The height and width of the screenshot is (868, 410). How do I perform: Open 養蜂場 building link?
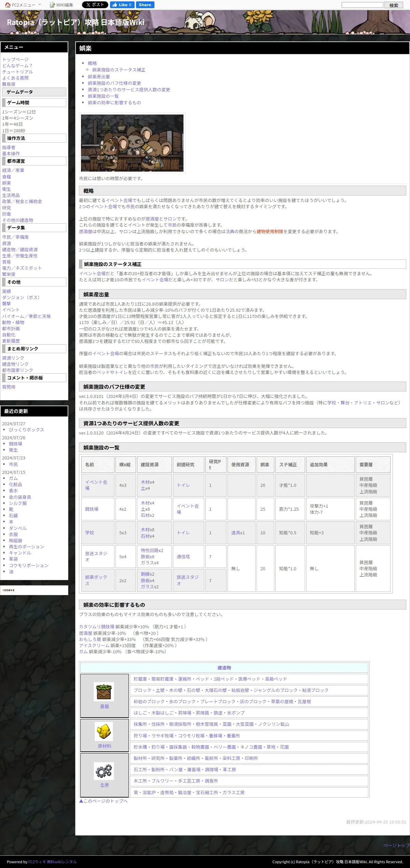tap(216, 736)
